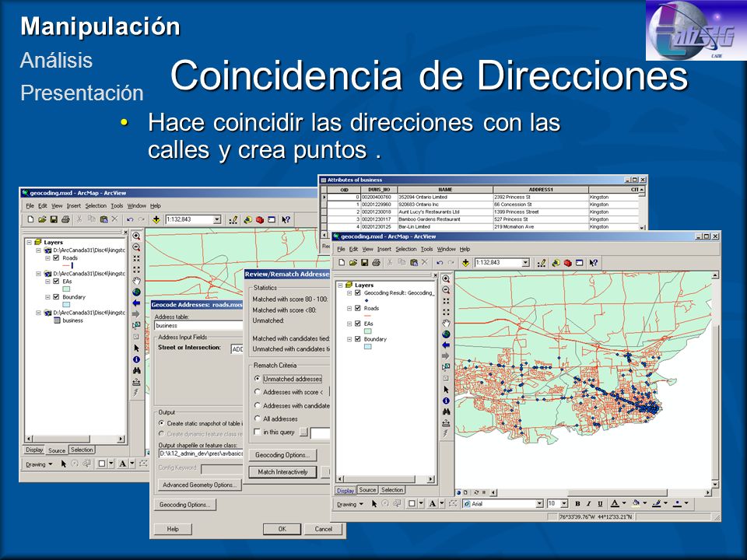Click Advanced Geometry Options button
The height and width of the screenshot is (560, 747).
pos(200,485)
